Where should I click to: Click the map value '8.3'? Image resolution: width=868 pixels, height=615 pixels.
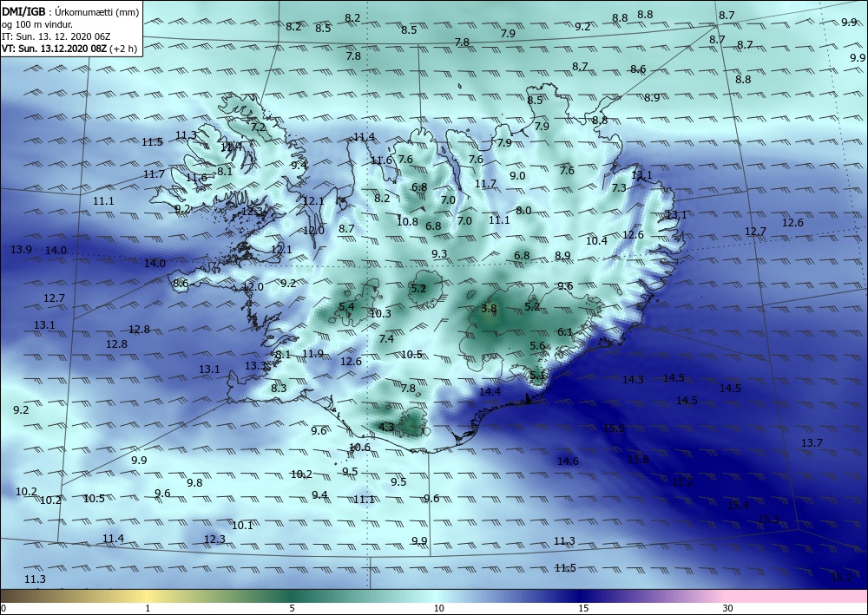(279, 389)
